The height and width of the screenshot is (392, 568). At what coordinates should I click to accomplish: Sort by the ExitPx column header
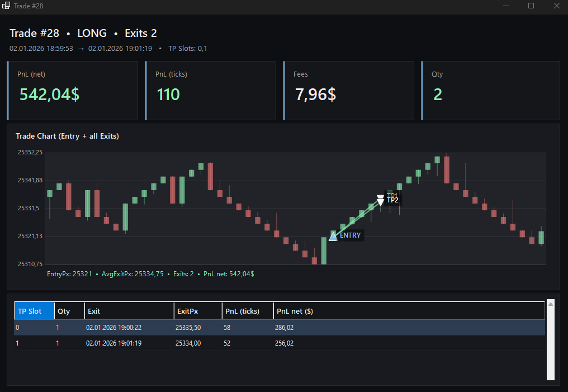click(x=197, y=311)
